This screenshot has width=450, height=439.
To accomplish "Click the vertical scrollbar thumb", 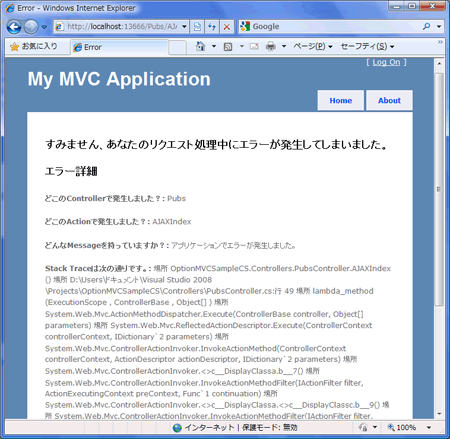I will tap(439, 189).
